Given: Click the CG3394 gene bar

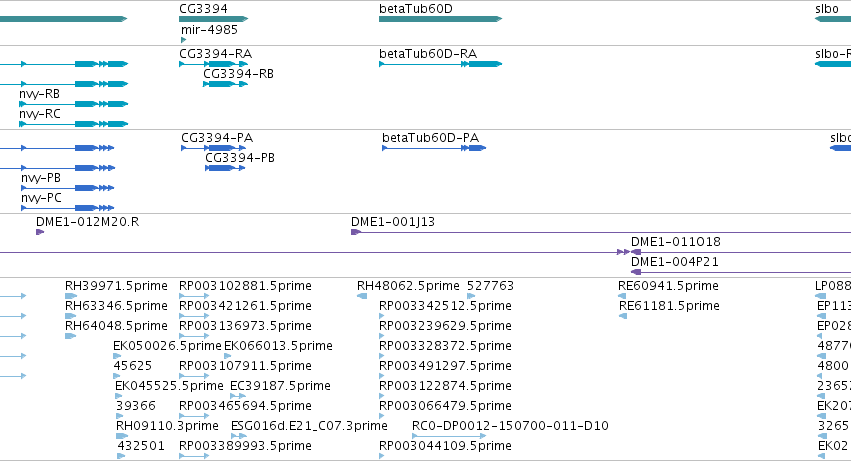Looking at the screenshot, I should coord(214,19).
